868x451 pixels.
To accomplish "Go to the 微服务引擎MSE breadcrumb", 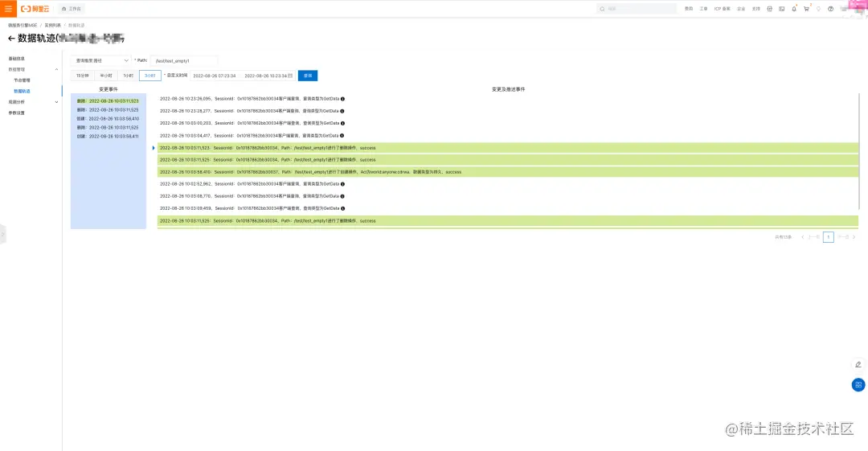I will [23, 26].
